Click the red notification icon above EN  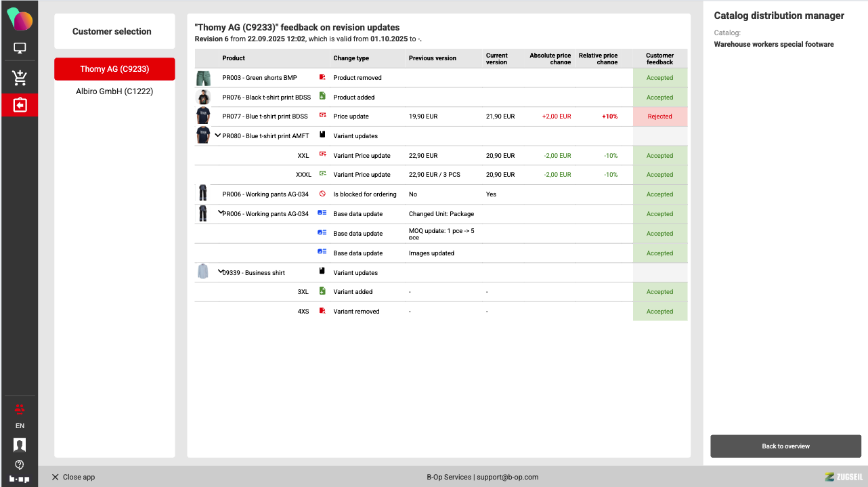pyautogui.click(x=20, y=409)
